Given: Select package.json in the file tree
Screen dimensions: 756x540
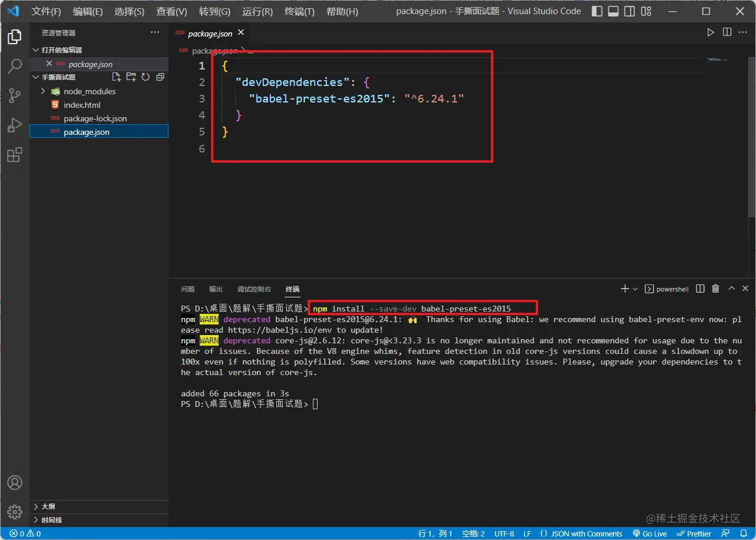Looking at the screenshot, I should coord(99,132).
